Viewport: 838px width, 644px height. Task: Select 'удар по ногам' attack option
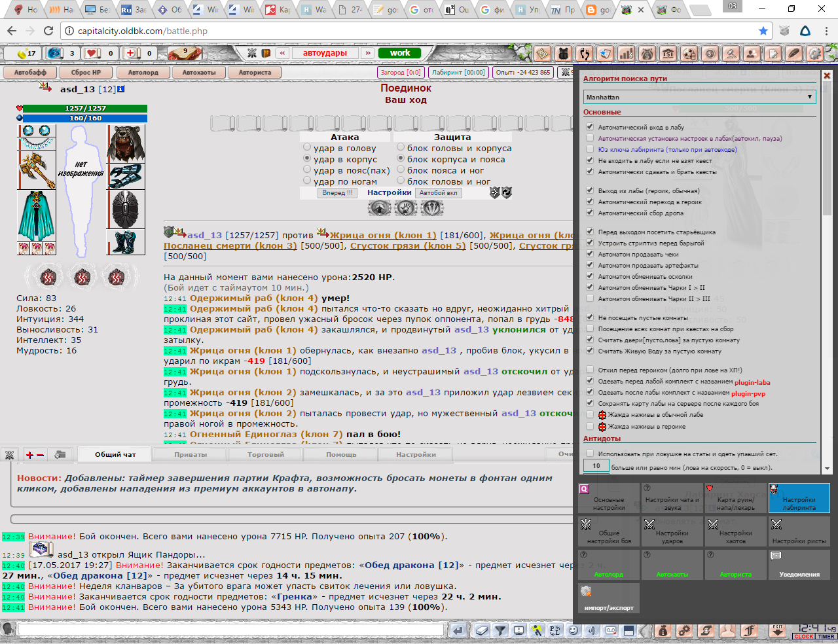click(x=307, y=181)
